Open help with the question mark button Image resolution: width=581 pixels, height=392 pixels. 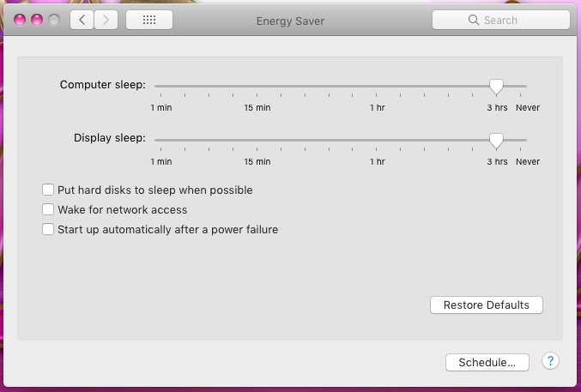tap(550, 360)
